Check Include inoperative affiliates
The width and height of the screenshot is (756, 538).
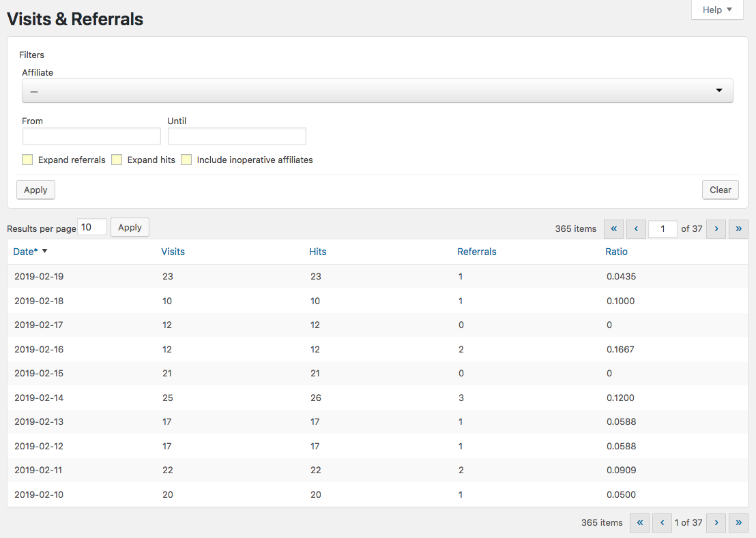pos(186,160)
